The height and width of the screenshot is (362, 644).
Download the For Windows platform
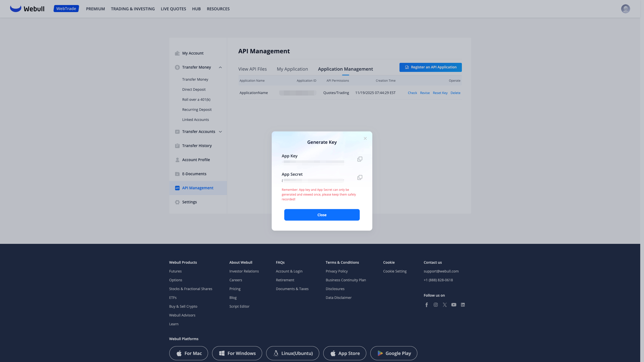[x=237, y=353]
